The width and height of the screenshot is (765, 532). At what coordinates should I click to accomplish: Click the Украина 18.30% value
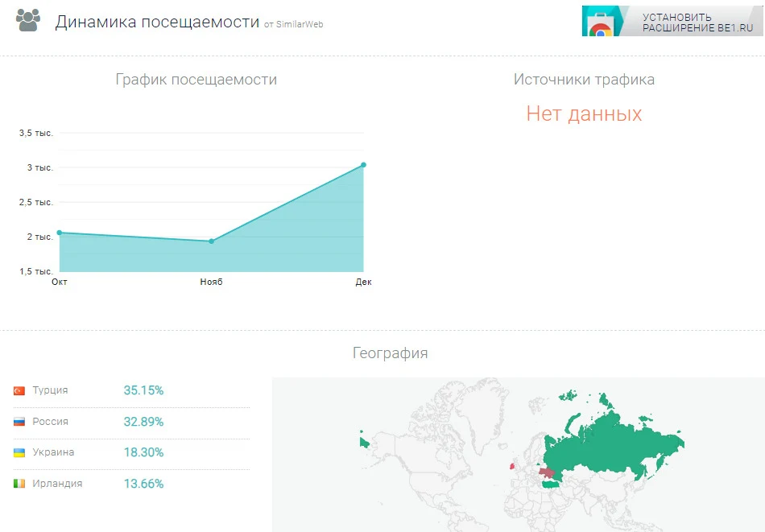pyautogui.click(x=143, y=452)
